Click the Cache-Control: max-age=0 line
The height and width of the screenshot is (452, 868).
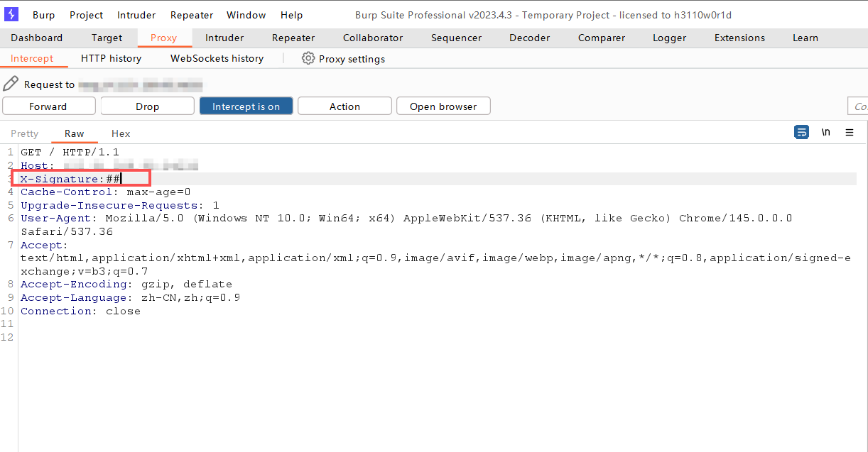[x=106, y=192]
